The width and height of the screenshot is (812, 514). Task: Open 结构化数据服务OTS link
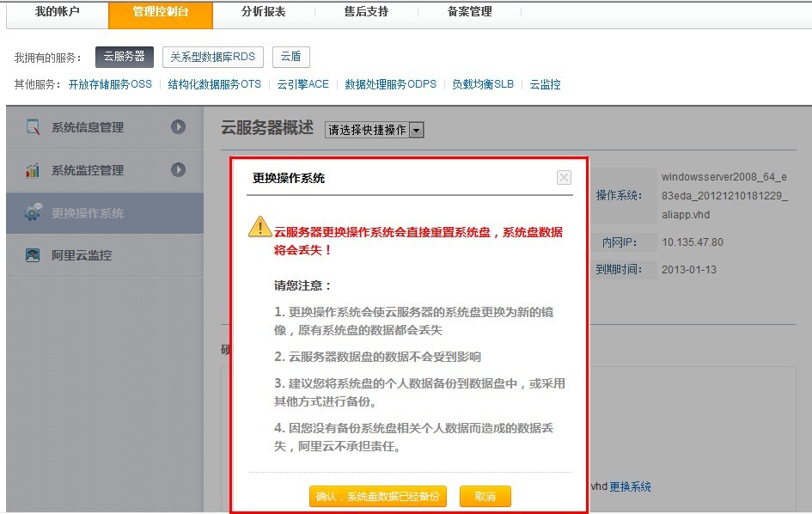(x=215, y=84)
